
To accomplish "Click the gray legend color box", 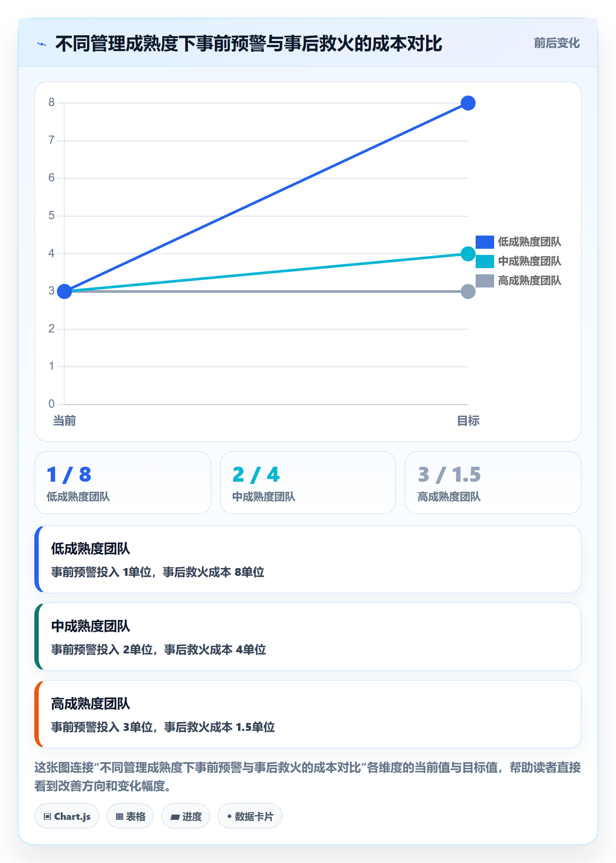I will pos(484,281).
